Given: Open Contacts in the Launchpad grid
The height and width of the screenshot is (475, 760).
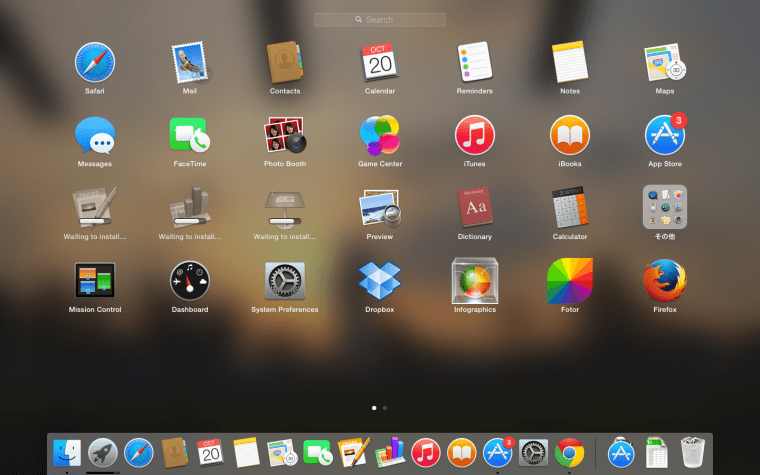Looking at the screenshot, I should tap(285, 62).
